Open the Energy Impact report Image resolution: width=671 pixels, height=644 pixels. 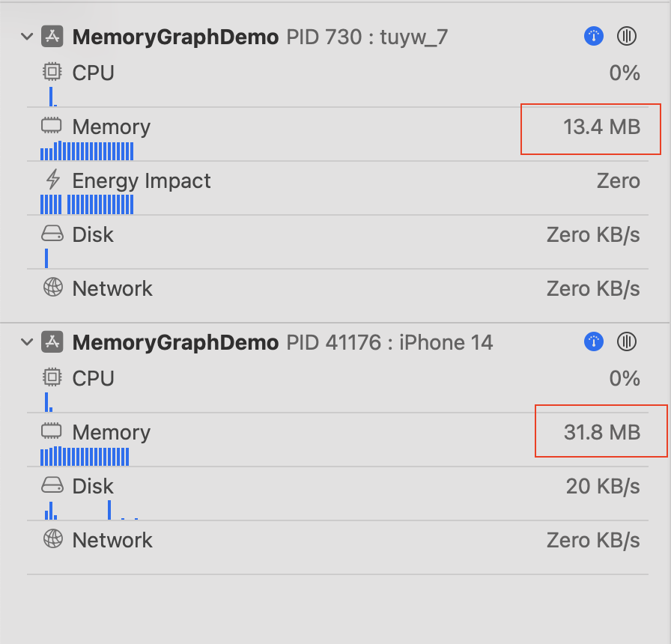coord(338,188)
